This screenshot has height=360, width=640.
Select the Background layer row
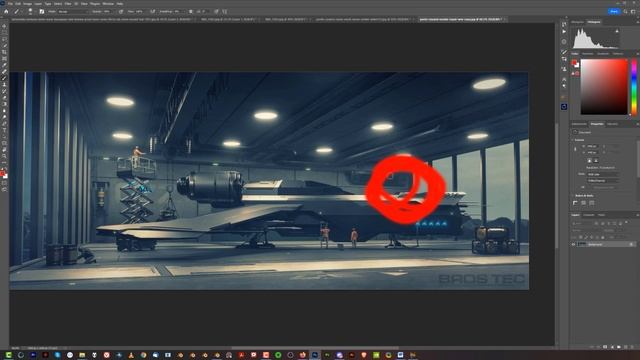(603, 244)
